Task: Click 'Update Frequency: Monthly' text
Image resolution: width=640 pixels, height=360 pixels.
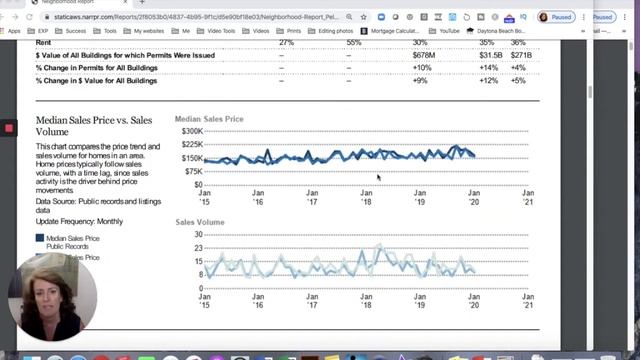Action: pos(79,221)
